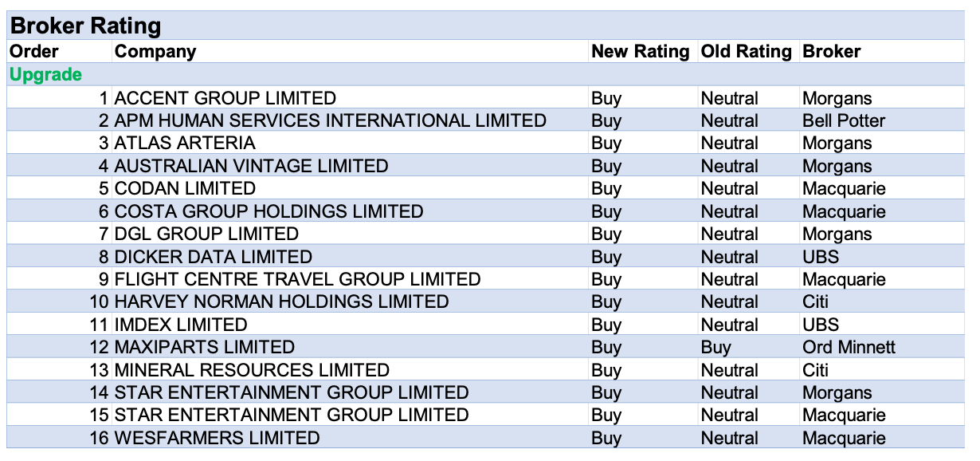This screenshot has width=980, height=461.
Task: Select the Ord Minnett broker cell
Action: (x=849, y=348)
